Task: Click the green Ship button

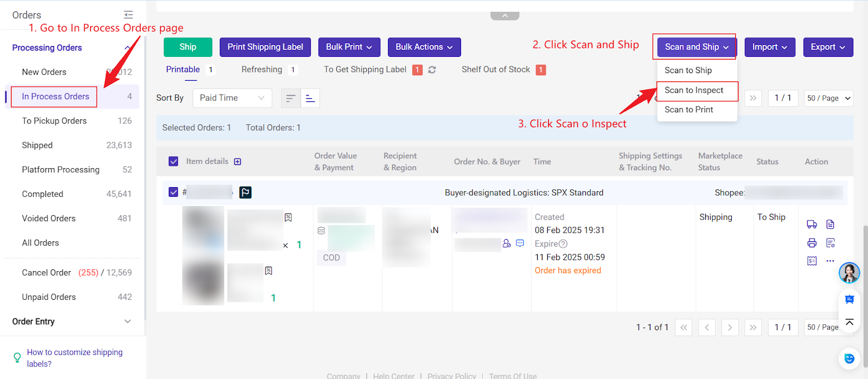Action: [188, 47]
